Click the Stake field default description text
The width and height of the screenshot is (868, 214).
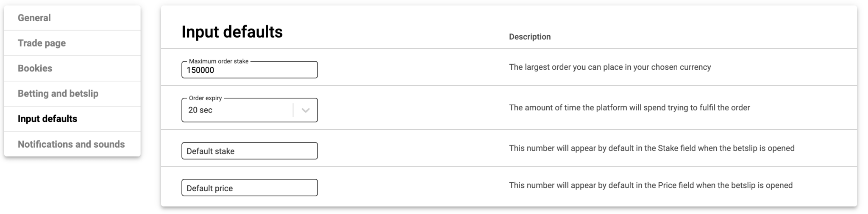(x=651, y=148)
